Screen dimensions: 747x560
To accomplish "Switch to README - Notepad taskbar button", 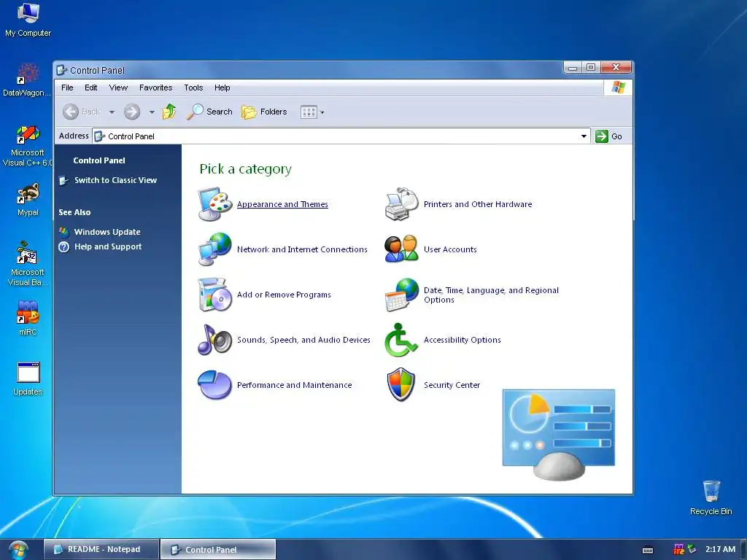I will (x=101, y=550).
